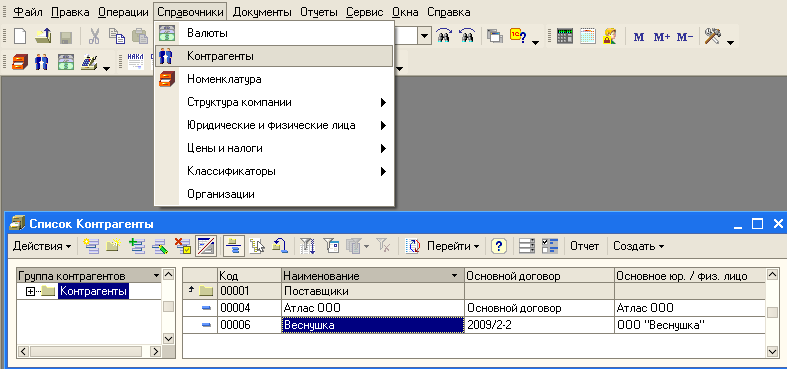Click the filter by current value icon
Image resolution: width=787 pixels, height=369 pixels.
331,246
